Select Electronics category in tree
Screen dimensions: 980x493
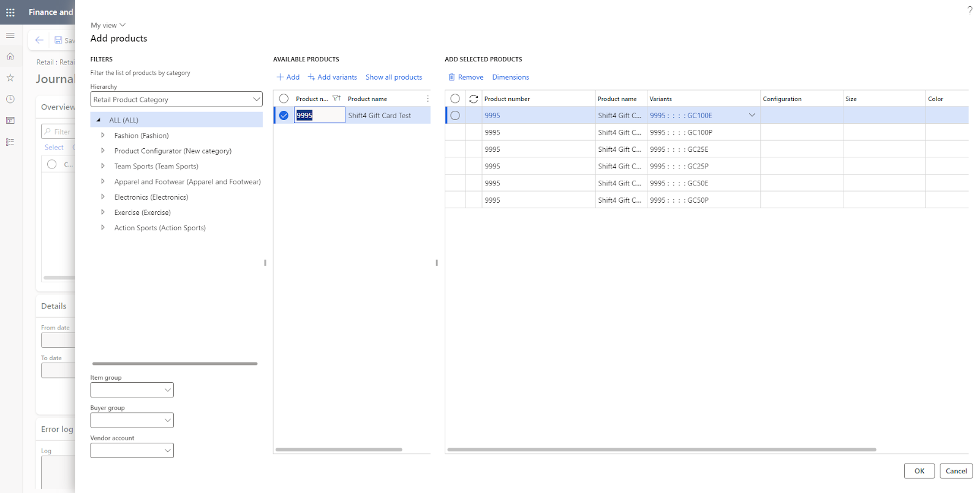tap(151, 197)
